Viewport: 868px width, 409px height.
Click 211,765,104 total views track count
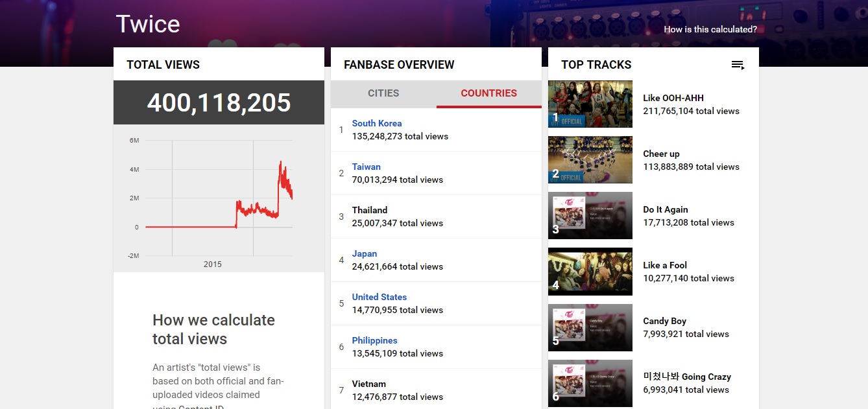click(691, 111)
